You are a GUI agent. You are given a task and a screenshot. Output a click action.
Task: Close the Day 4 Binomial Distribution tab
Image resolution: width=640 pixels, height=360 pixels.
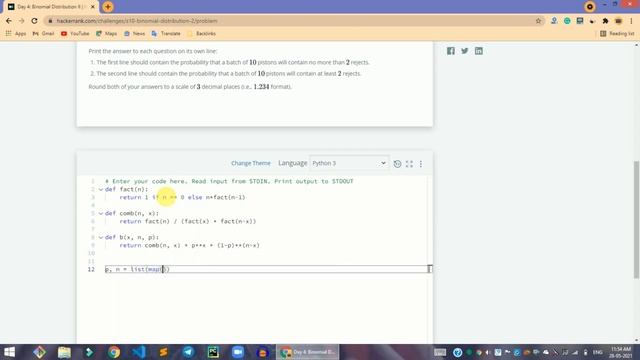(93, 7)
